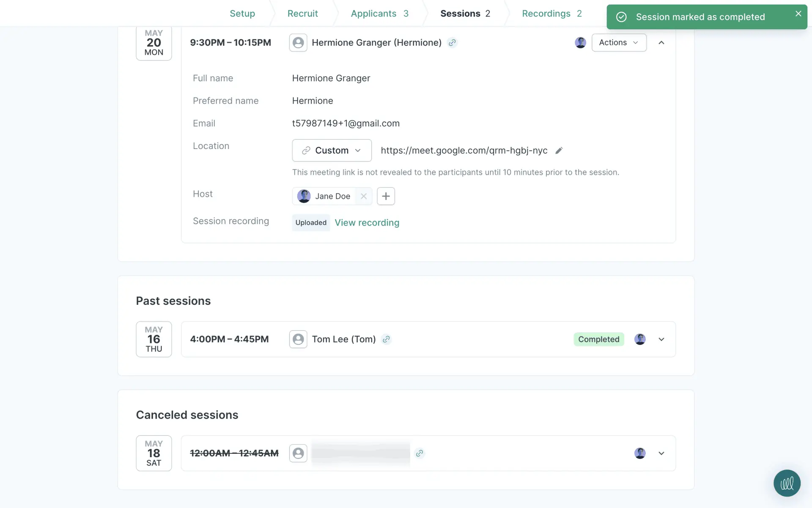Open the Setup step tab
This screenshot has width=812, height=508.
click(242, 14)
